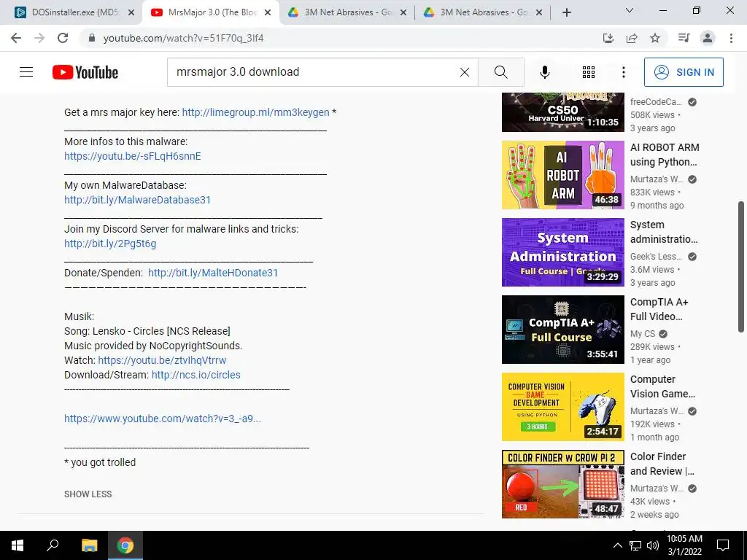Viewport: 747px width, 560px height.
Task: Open the Chrome three-dot menu
Action: 731,38
